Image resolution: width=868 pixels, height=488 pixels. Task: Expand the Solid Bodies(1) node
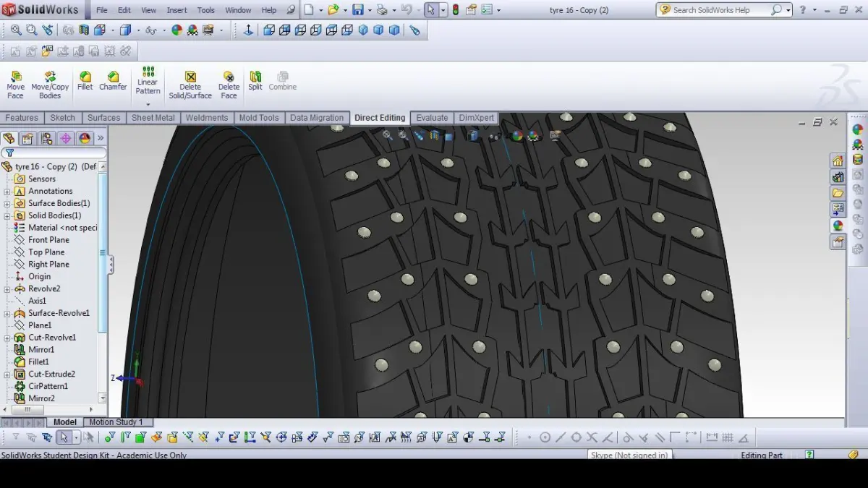click(7, 216)
